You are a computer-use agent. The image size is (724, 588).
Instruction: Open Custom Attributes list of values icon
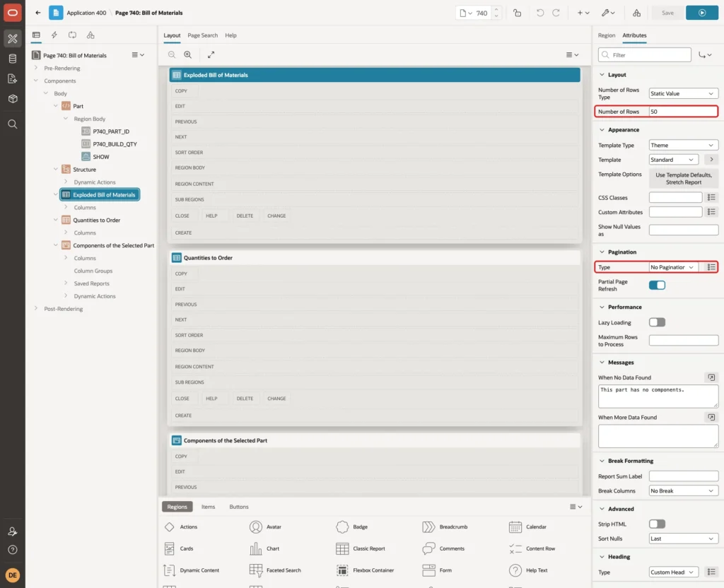pos(711,212)
